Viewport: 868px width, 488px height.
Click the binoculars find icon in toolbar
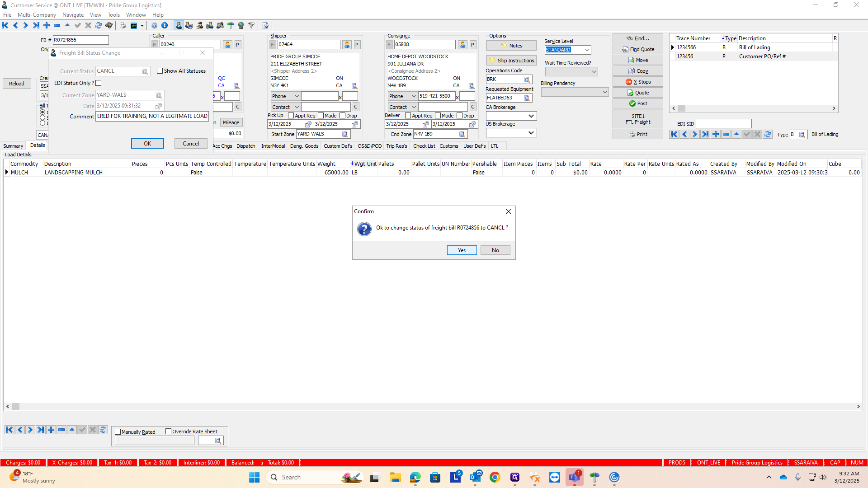coord(109,26)
